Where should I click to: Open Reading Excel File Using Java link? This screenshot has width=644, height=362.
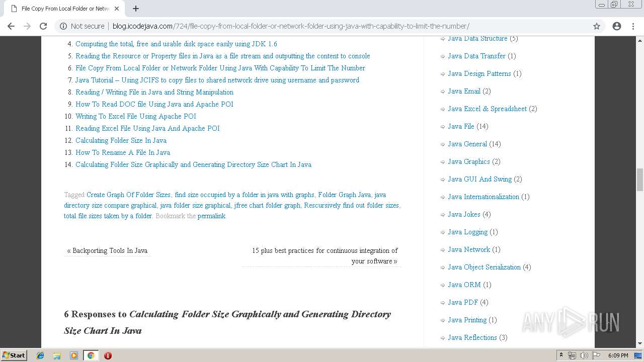[147, 129]
